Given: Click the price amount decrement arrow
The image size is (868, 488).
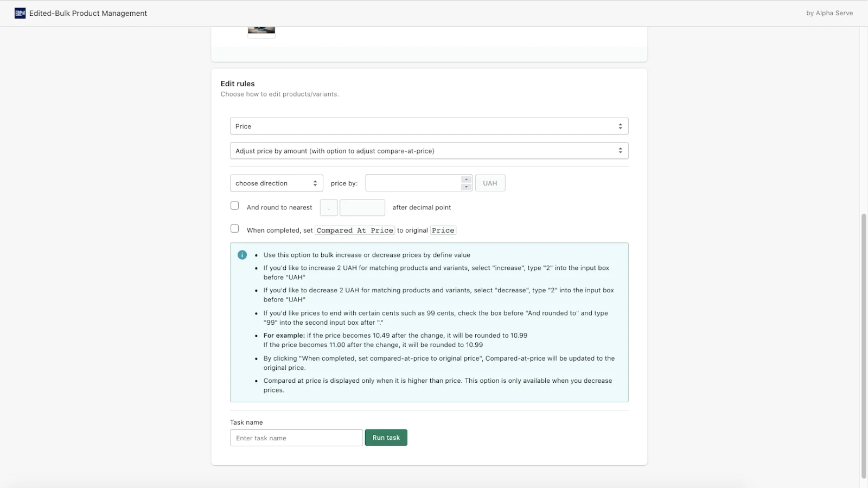Looking at the screenshot, I should [466, 187].
